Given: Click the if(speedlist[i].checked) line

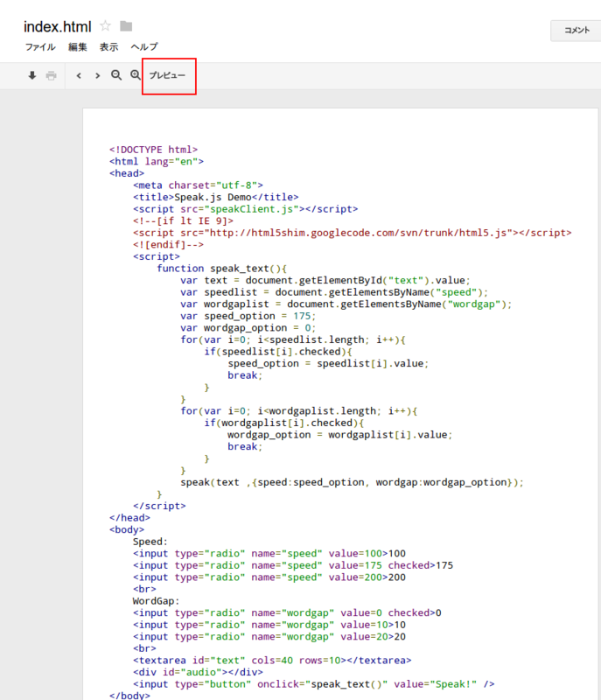Looking at the screenshot, I should (x=278, y=352).
